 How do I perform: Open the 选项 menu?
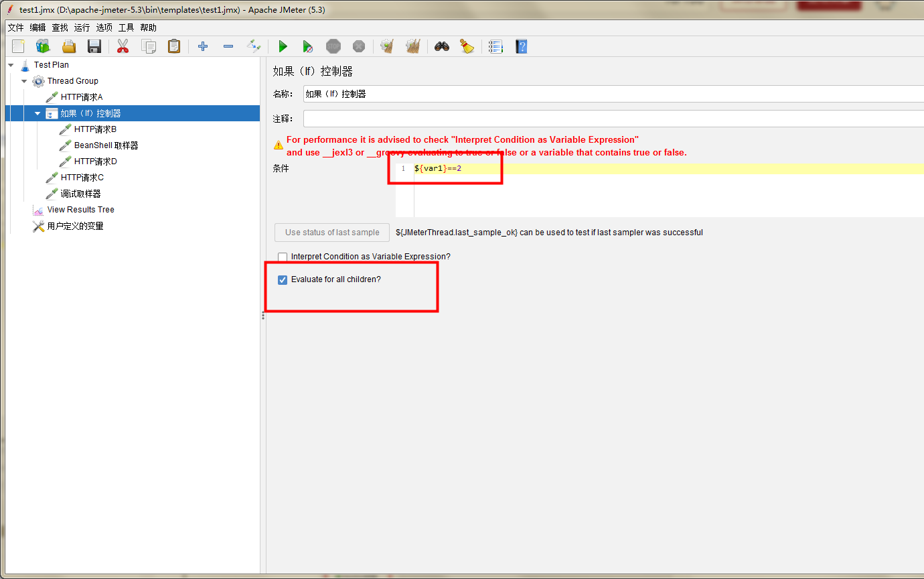[104, 27]
